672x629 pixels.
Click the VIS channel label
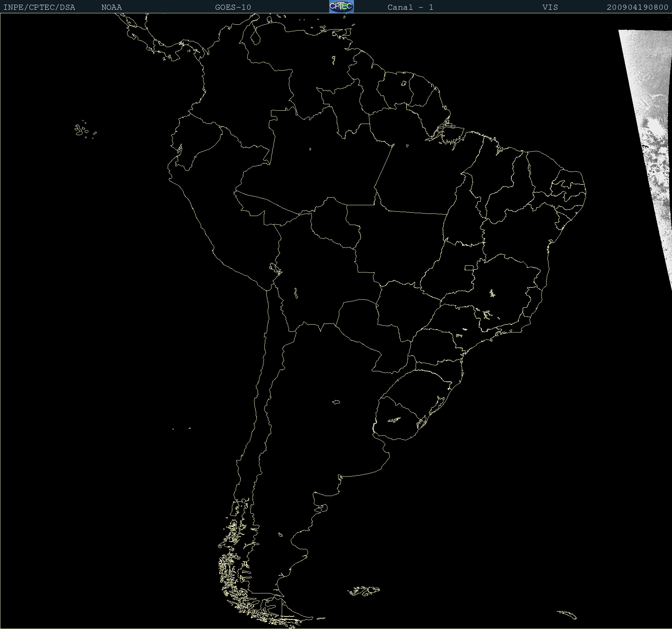[x=550, y=7]
